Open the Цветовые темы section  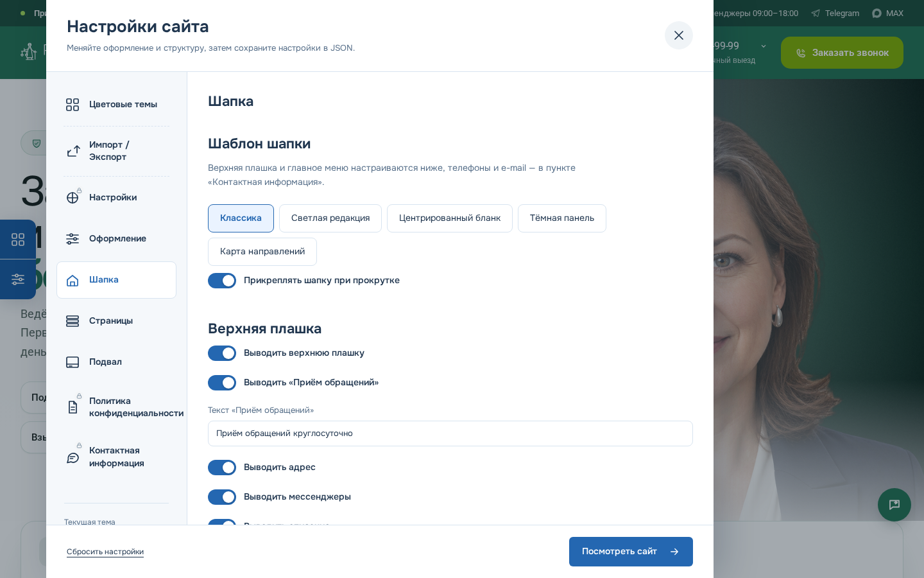click(116, 105)
